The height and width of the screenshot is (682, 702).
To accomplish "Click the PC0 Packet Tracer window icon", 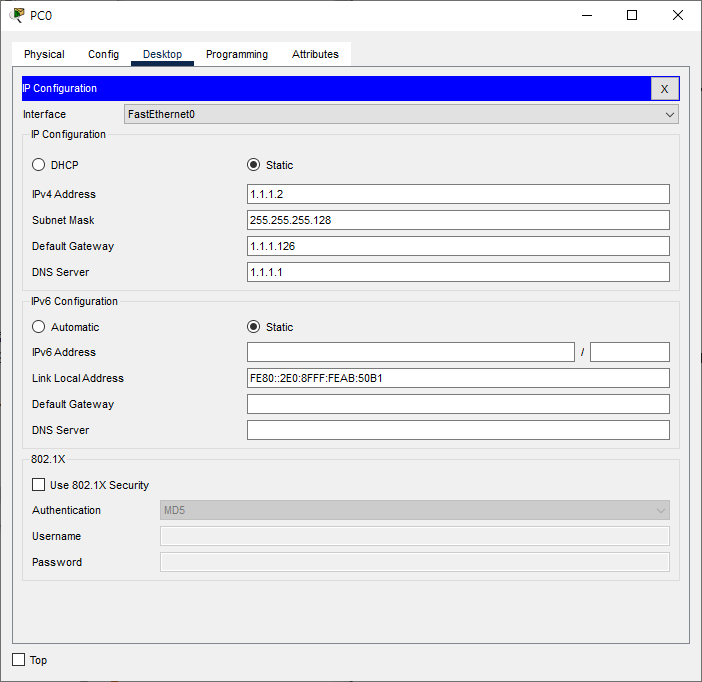I will click(17, 15).
